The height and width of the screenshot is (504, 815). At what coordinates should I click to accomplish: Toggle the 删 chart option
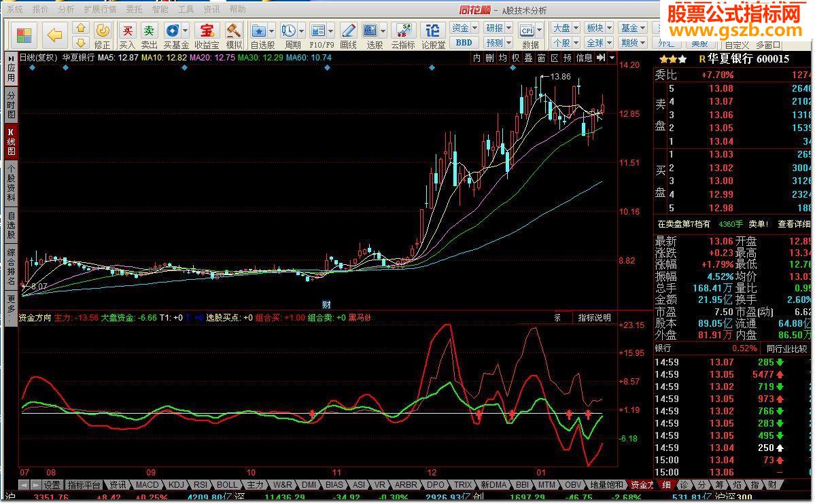489,58
